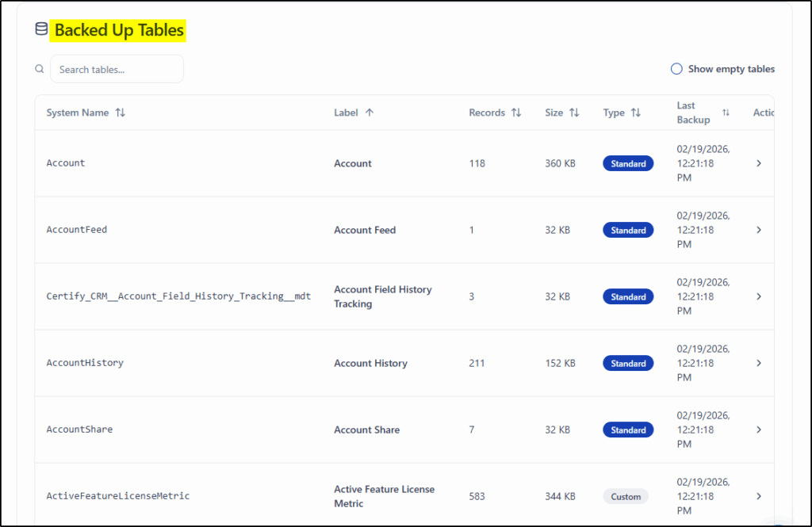Expand Certify_CRM Account Field History row chevron

(758, 296)
